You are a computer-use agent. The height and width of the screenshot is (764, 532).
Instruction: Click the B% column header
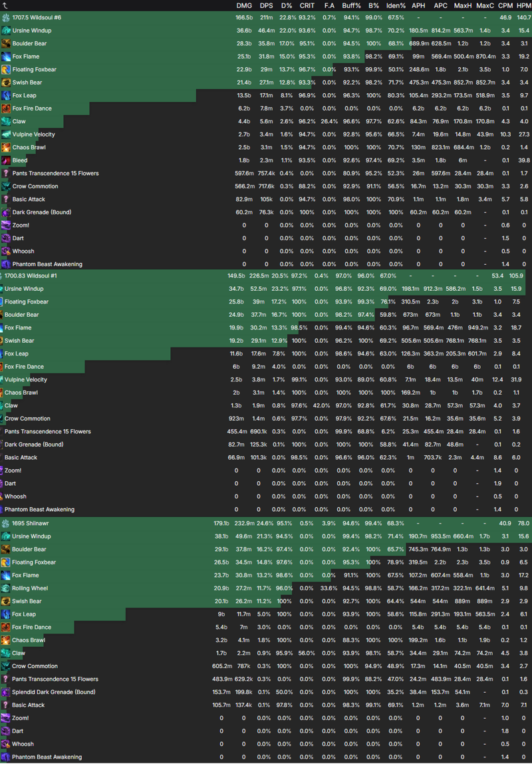[x=374, y=6]
